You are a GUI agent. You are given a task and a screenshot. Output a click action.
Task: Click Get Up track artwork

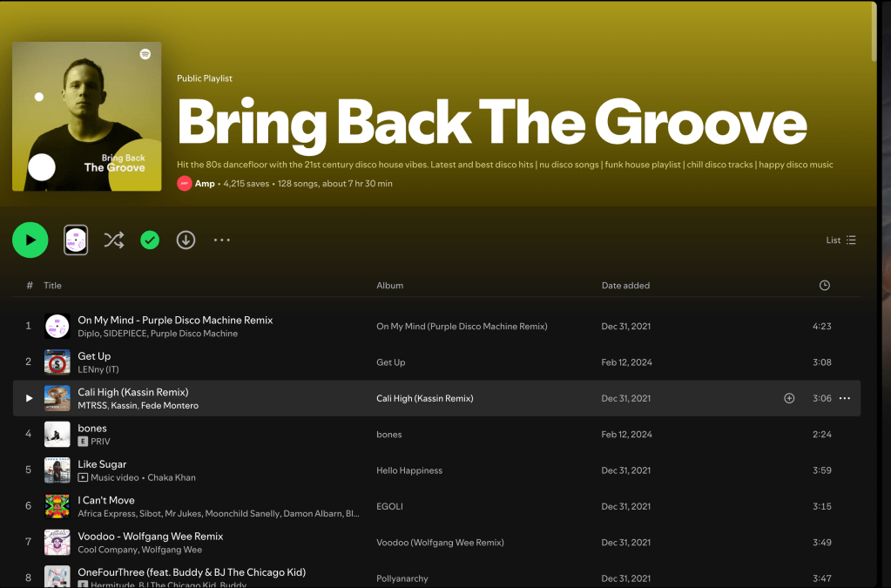(57, 362)
